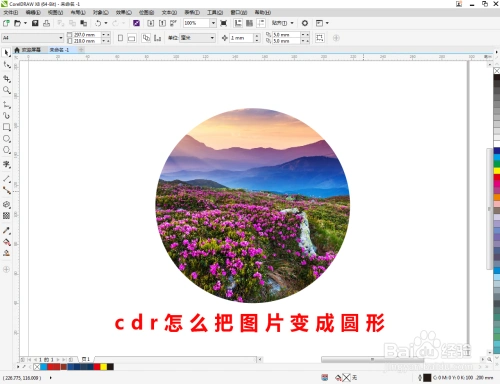Toggle Current Page layout button
Image resolution: width=500 pixels, height=384 pixels.
pyautogui.click(x=157, y=38)
